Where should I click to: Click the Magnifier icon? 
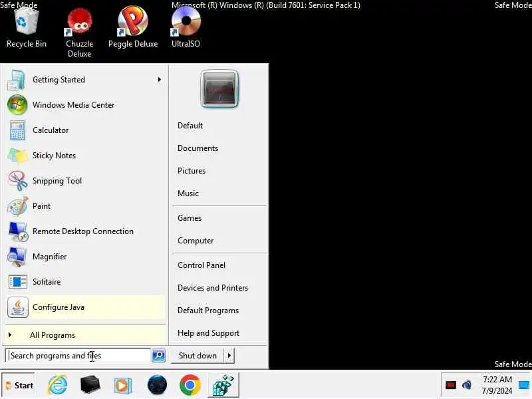17,257
